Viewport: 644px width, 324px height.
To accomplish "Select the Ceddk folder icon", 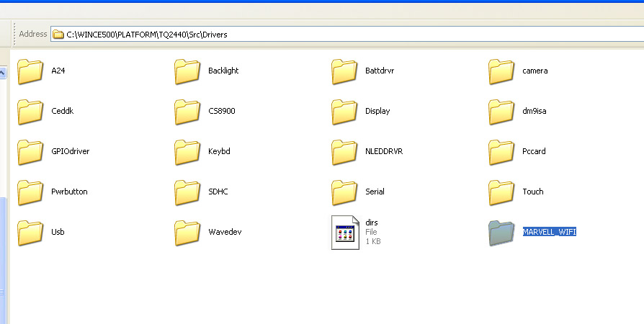I will [30, 112].
